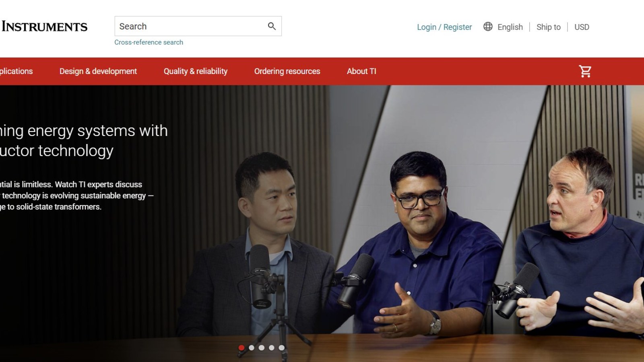Focus the Search input field
Image resolution: width=644 pixels, height=362 pixels.
(189, 26)
